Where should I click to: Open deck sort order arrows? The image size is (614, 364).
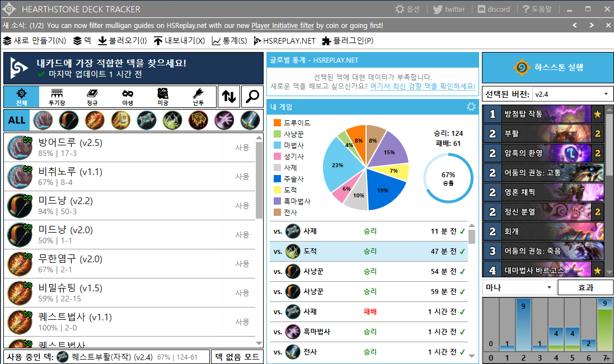(x=229, y=96)
